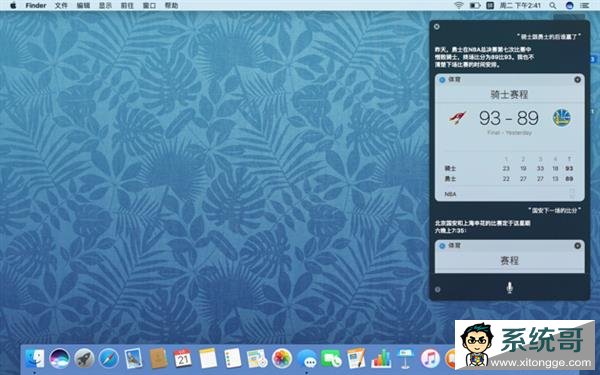Image resolution: width=600 pixels, height=375 pixels.
Task: Open Maps icon in the Dock
Action: (x=257, y=359)
